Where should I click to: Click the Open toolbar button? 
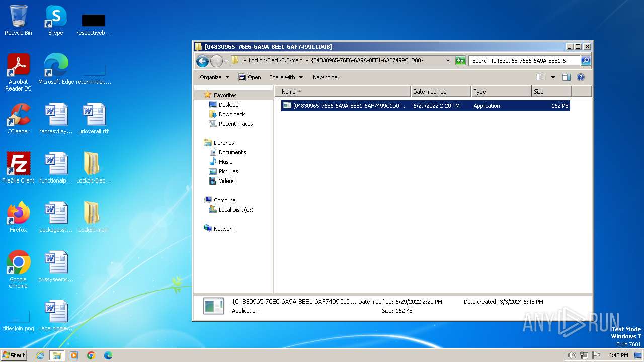[250, 77]
